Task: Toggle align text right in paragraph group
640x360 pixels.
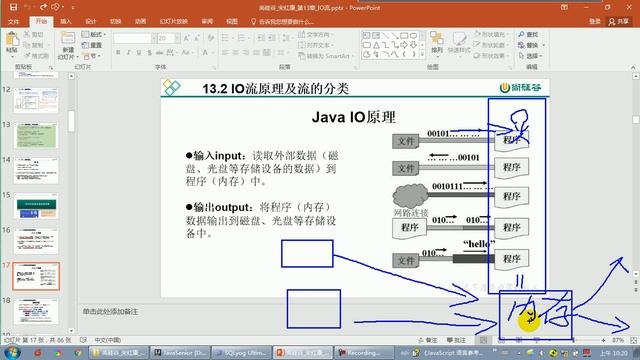Action: click(246, 52)
